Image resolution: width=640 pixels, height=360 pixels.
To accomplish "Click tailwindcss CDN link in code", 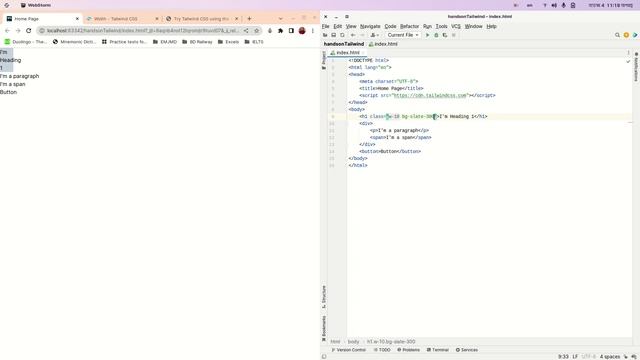I will 430,96.
